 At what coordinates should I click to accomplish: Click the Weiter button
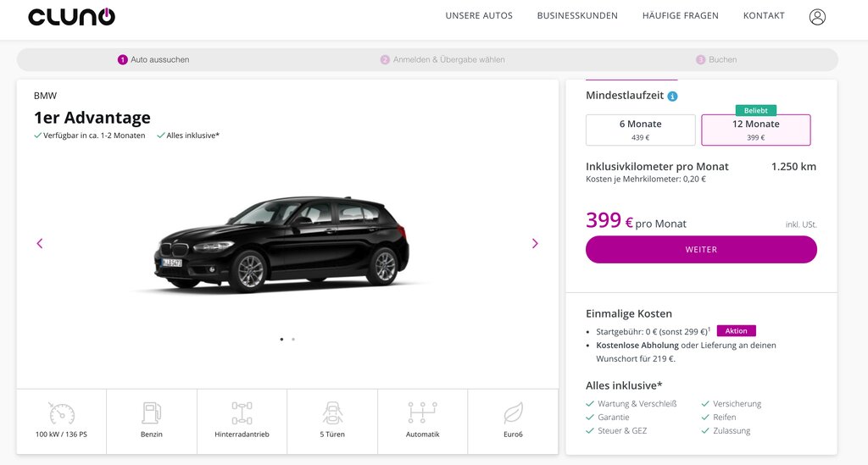[x=701, y=249]
